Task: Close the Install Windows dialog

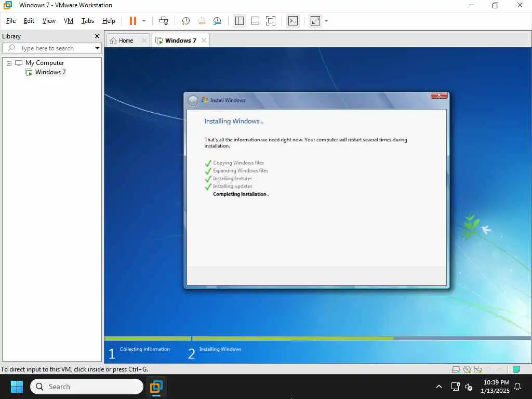Action: click(438, 96)
